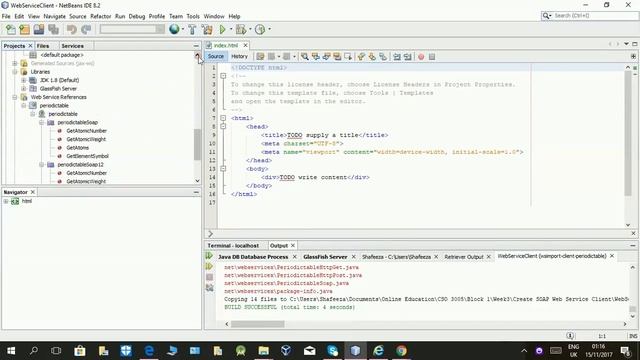Screen dimensions: 640x360
Task: Click the Last Edit icon in editor toolbar
Action: point(260,57)
